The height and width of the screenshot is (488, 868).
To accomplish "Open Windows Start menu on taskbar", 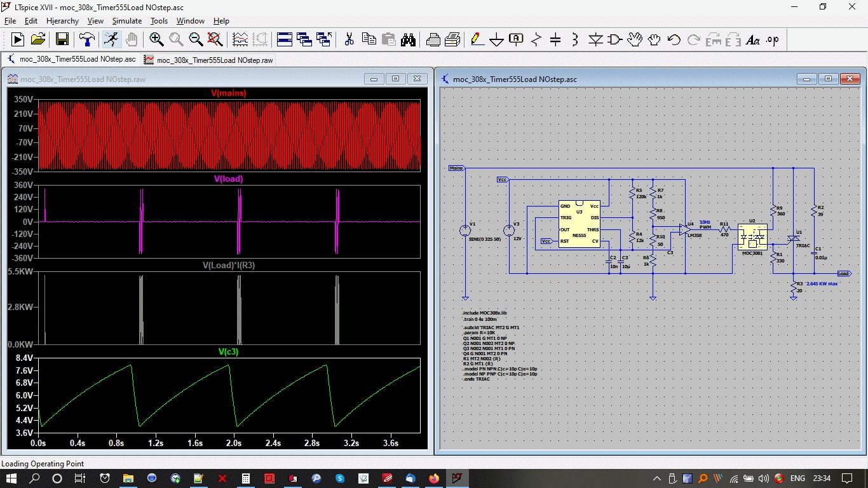I will (13, 478).
